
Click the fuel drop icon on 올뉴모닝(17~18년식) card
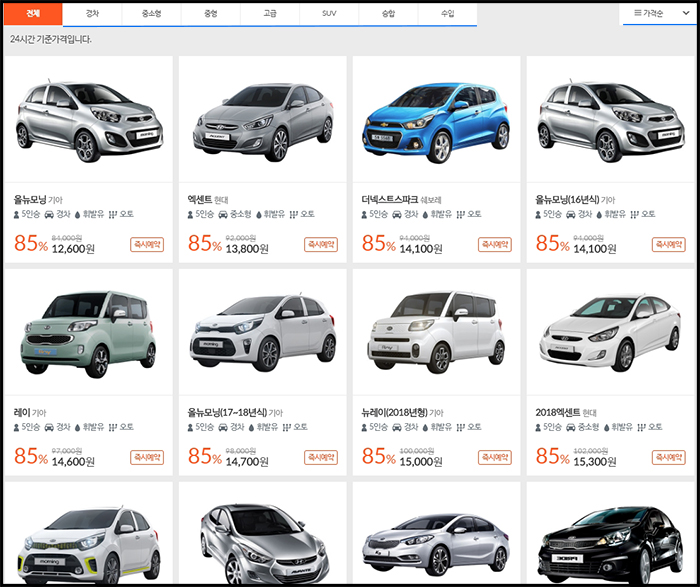[251, 428]
